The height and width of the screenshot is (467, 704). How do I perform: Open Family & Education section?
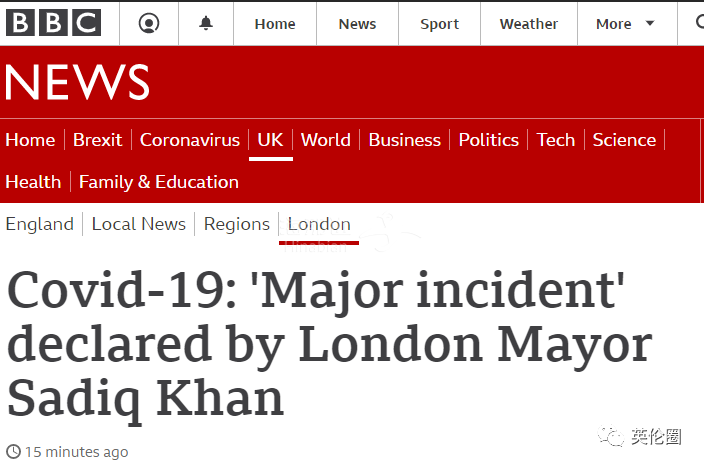[x=159, y=182]
